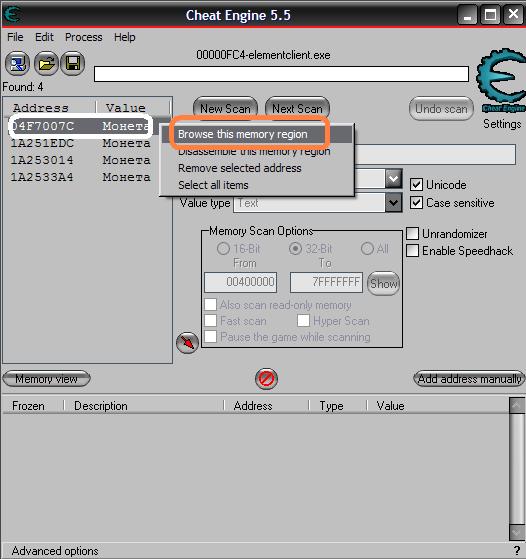Select address row 04F7007C
This screenshot has height=559, width=526.
point(81,126)
